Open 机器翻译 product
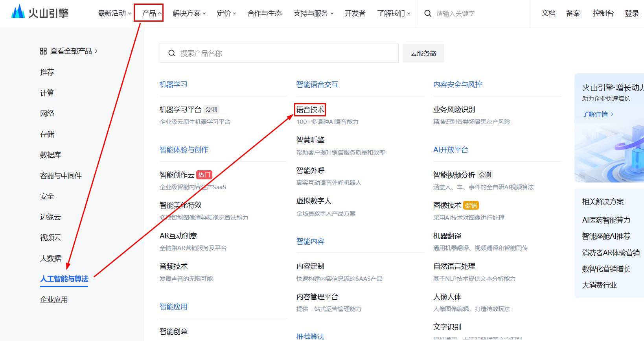The width and height of the screenshot is (644, 341). (x=447, y=236)
